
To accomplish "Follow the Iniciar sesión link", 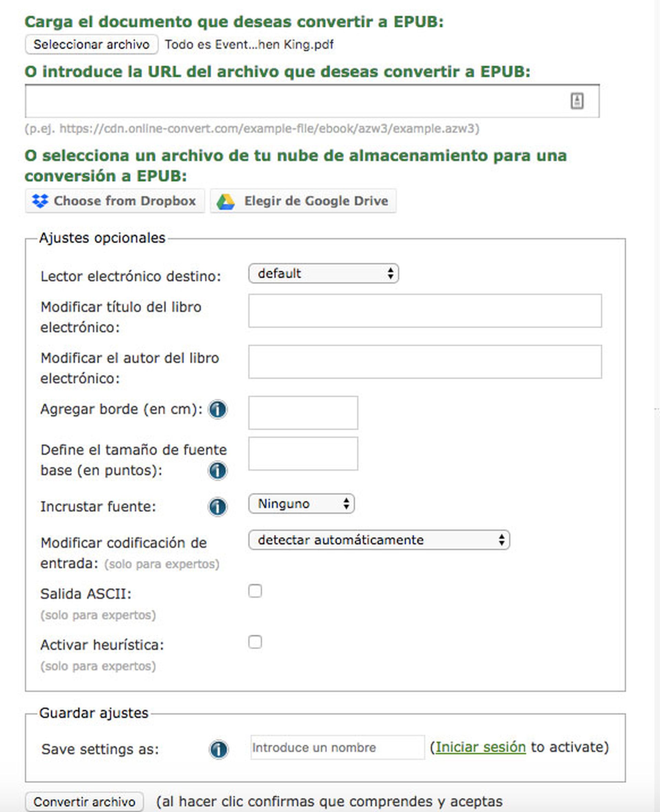I will click(481, 747).
